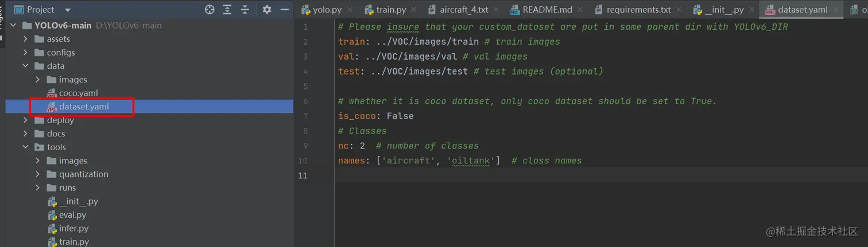Select the assets folder row
The height and width of the screenshot is (247, 868).
[149, 39]
